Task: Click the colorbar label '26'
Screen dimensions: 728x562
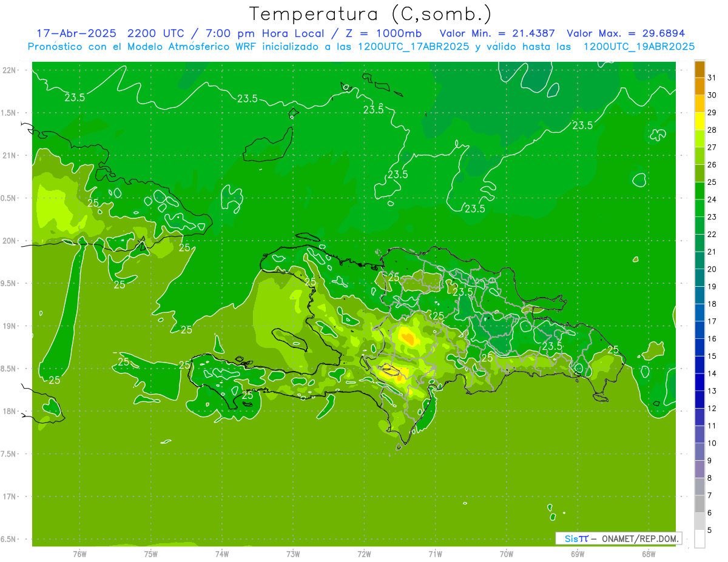Action: [x=712, y=164]
